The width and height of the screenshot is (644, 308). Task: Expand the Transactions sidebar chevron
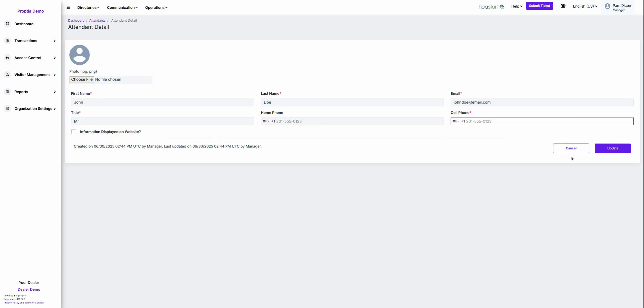(x=55, y=41)
